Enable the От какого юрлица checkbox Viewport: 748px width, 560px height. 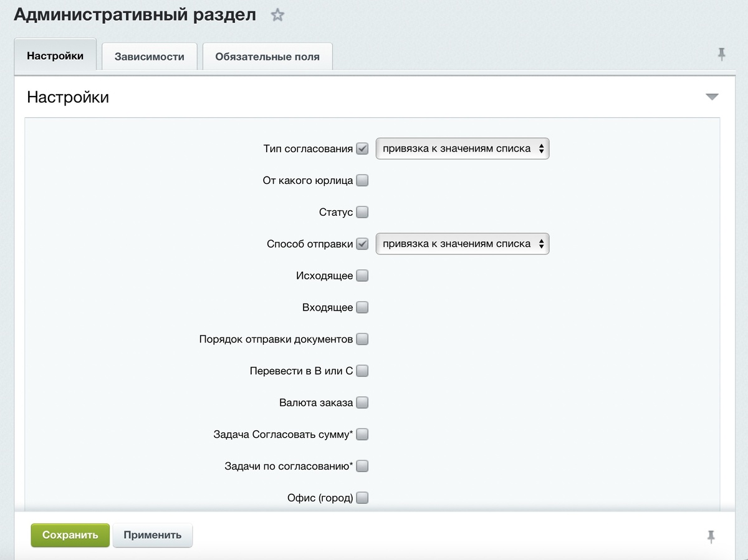click(x=362, y=181)
